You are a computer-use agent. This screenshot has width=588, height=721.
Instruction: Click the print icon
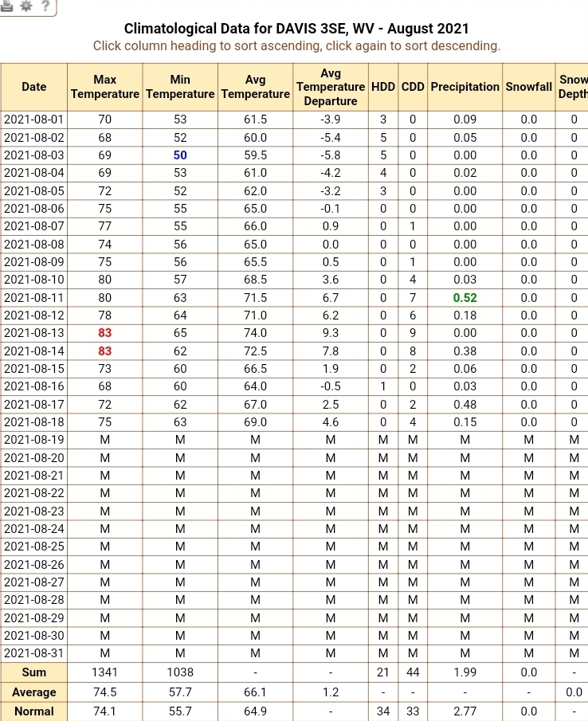tap(6, 6)
